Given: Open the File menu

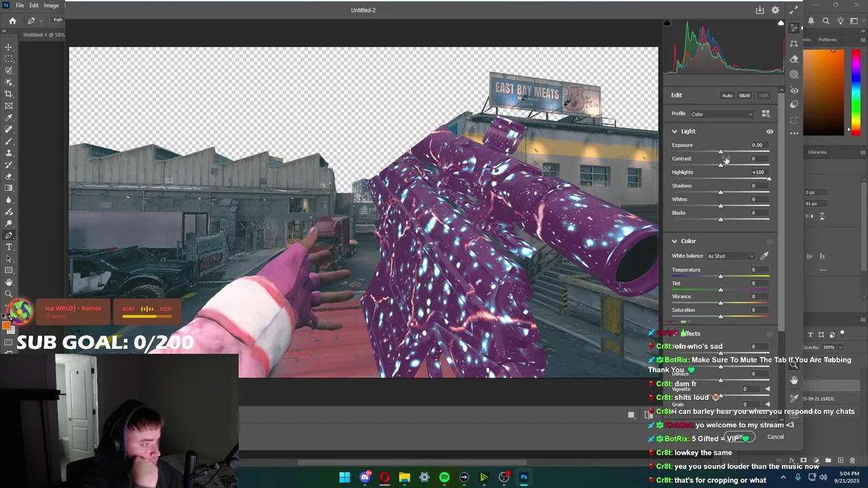Looking at the screenshot, I should point(20,5).
